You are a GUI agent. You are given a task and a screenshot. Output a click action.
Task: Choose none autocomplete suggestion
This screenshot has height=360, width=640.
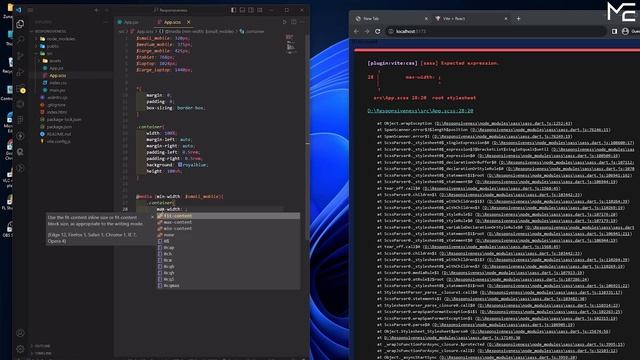click(x=228, y=235)
